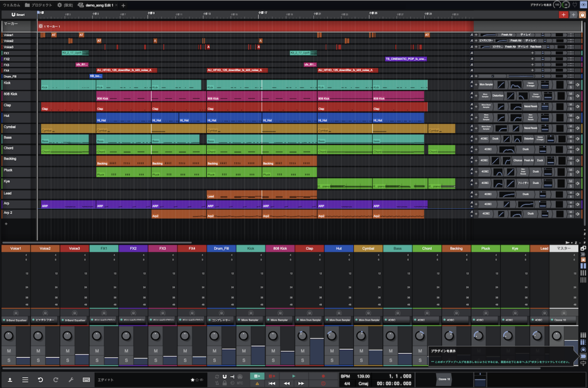
Task: Click the 8-Band Equaliser plugin on Voice1
Action: pyautogui.click(x=16, y=319)
